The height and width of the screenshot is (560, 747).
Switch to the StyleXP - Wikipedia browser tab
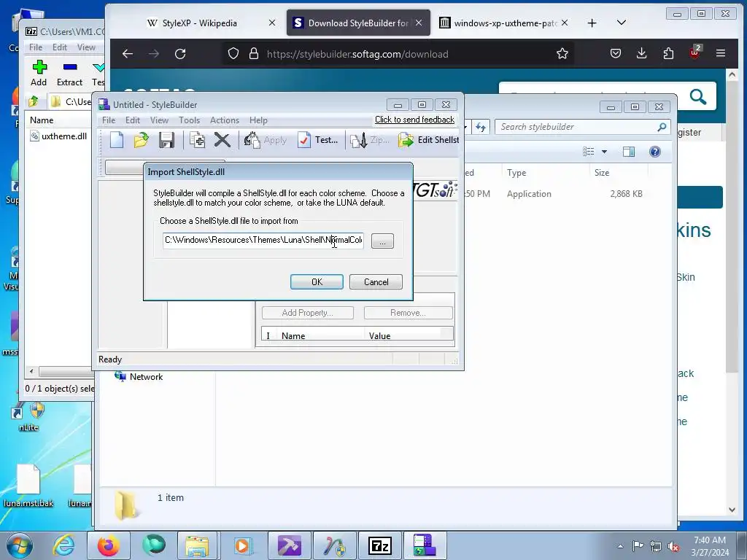(211, 23)
